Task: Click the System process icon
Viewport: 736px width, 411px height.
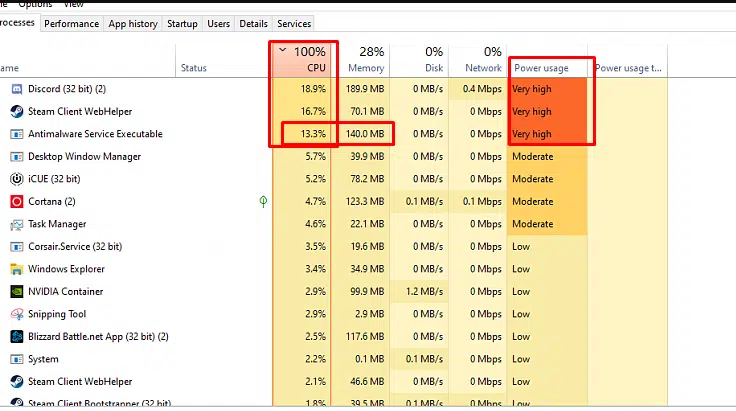Action: [x=16, y=359]
